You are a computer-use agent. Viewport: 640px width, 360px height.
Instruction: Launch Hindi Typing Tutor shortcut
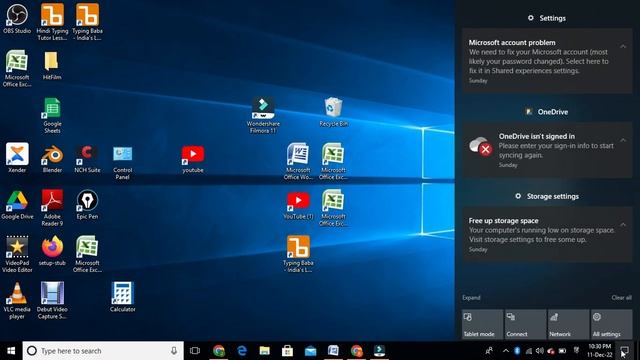click(52, 21)
